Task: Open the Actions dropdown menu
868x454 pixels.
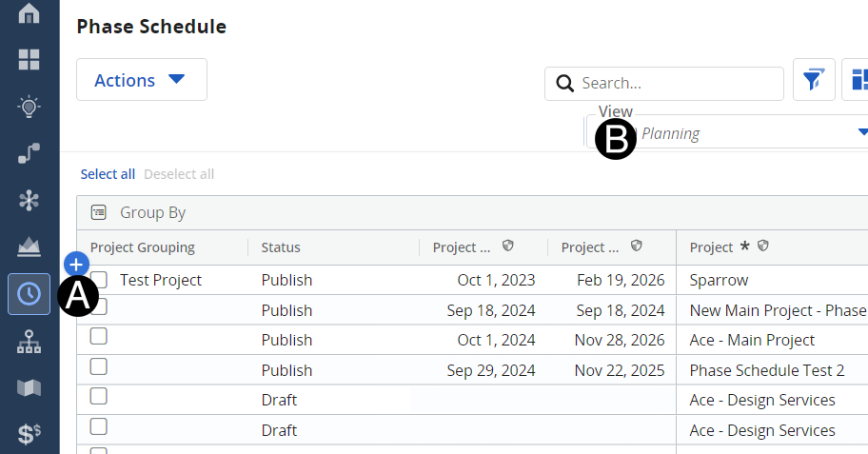Action: tap(141, 80)
